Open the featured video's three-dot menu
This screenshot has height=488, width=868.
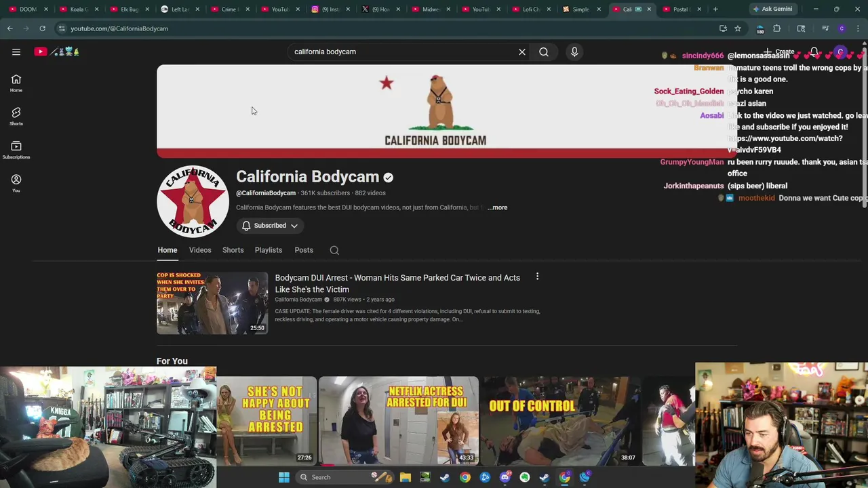537,277
